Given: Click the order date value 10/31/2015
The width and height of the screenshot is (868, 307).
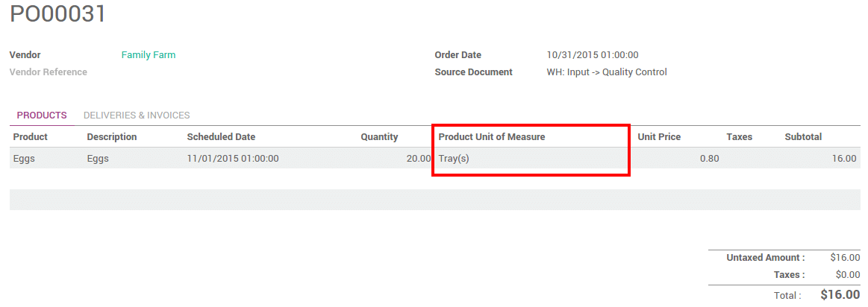Looking at the screenshot, I should point(593,55).
